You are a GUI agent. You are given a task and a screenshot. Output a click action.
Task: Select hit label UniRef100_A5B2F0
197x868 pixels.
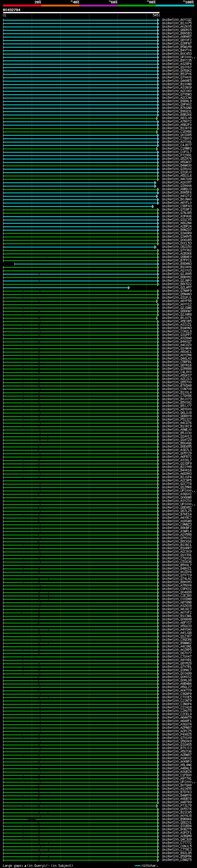pos(177,125)
